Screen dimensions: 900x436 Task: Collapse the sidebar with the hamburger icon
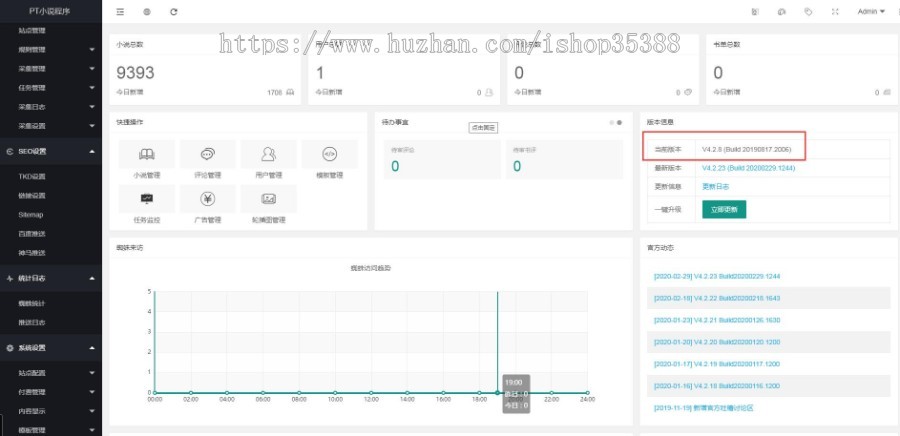click(119, 11)
